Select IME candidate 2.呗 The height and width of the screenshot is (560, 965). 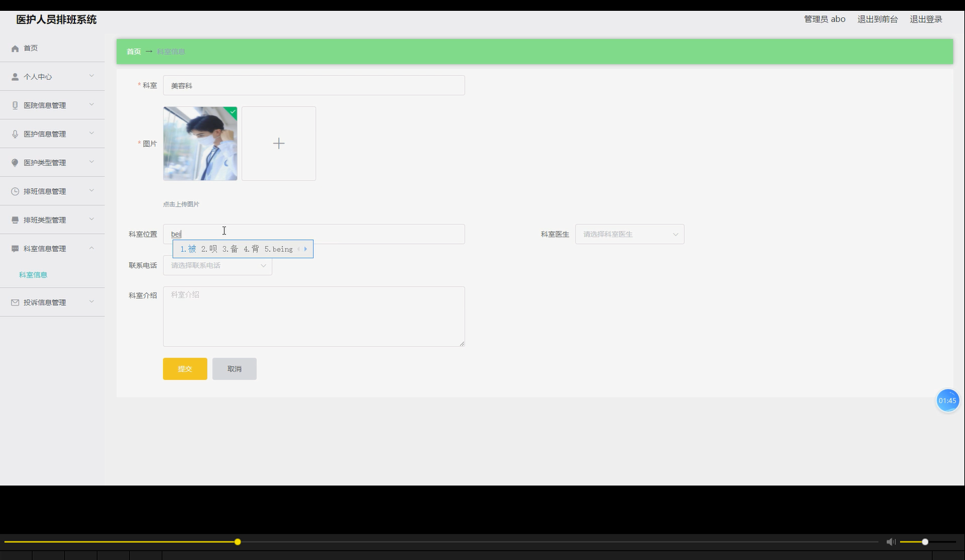pos(209,249)
